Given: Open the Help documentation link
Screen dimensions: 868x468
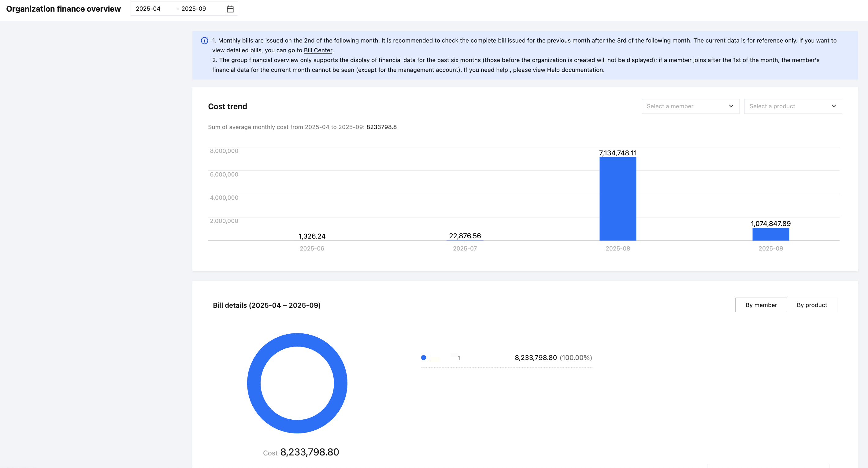Looking at the screenshot, I should (x=575, y=70).
